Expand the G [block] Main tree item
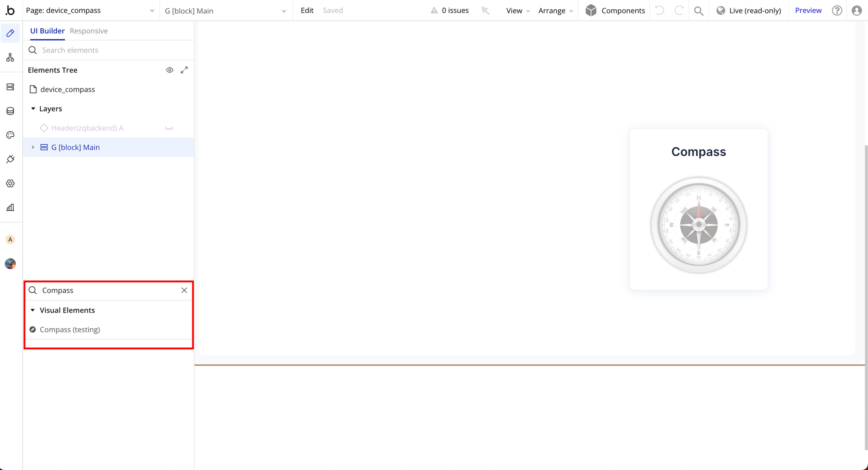 coord(33,147)
